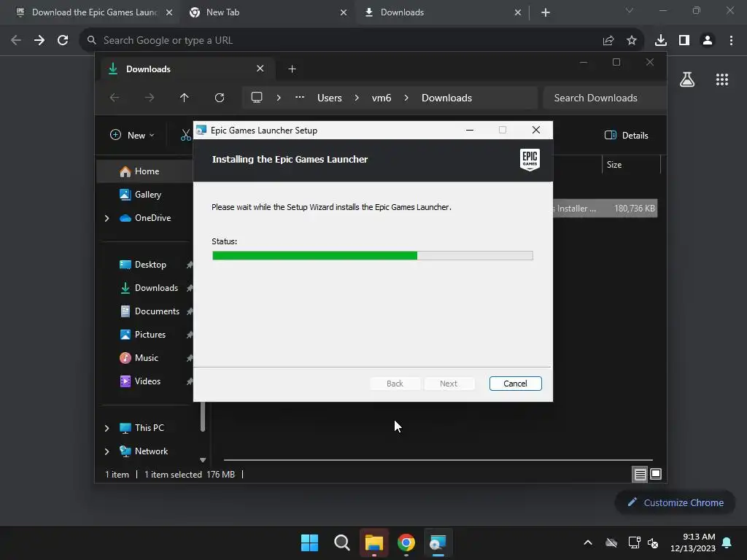Toggle Chrome side panel icon
This screenshot has width=747, height=560.
tap(684, 41)
